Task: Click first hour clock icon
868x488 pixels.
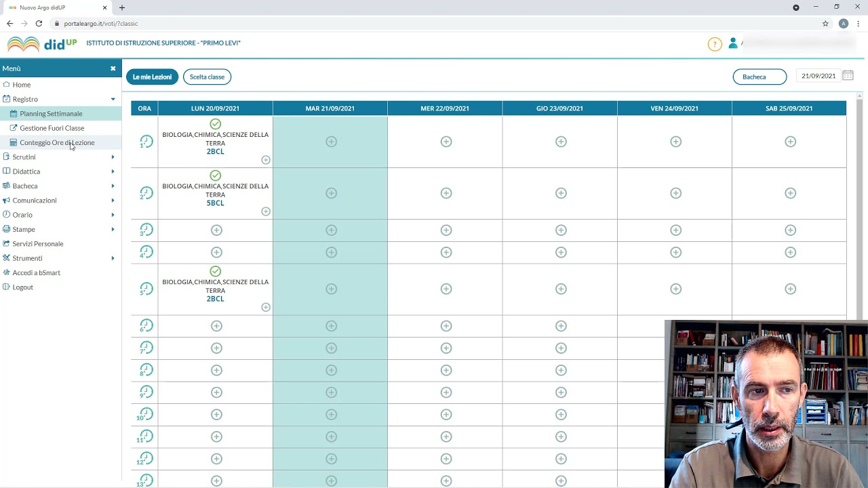Action: pyautogui.click(x=146, y=142)
